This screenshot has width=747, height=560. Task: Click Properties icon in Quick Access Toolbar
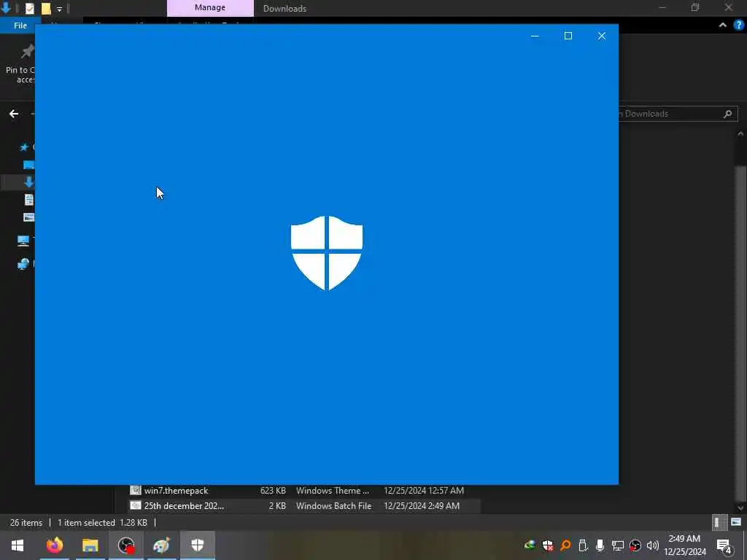(29, 8)
